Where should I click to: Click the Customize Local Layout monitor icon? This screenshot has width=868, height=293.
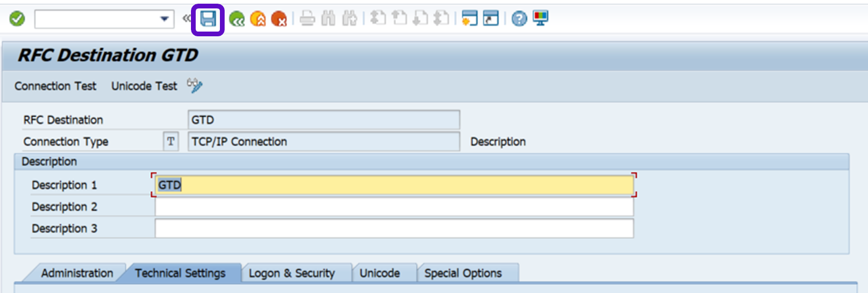(x=540, y=18)
